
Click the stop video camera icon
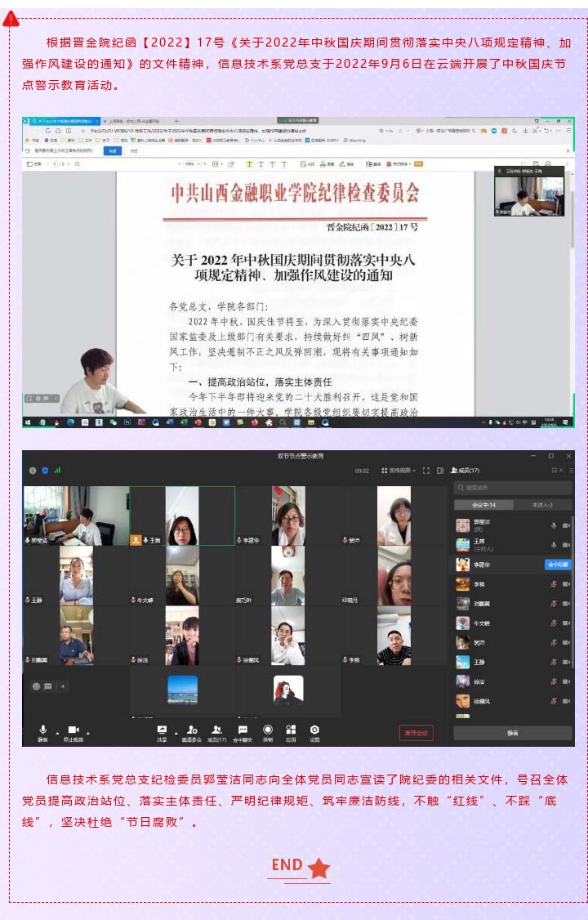pos(73,730)
